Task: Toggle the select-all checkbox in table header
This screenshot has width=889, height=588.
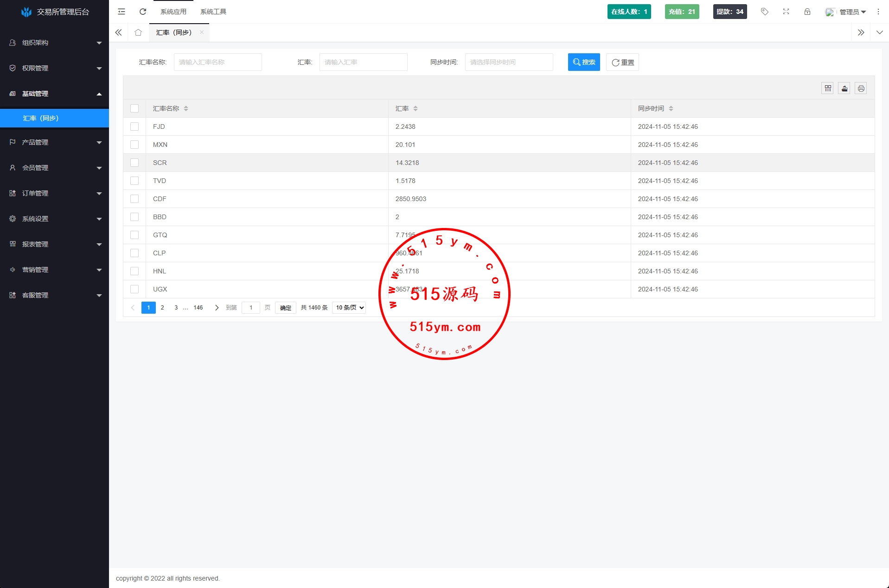Action: click(x=134, y=108)
